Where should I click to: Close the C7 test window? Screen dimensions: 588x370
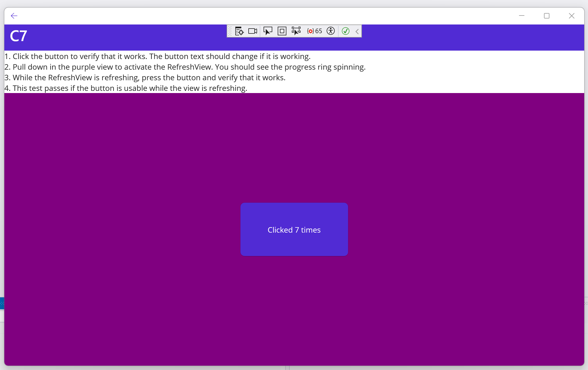(571, 16)
